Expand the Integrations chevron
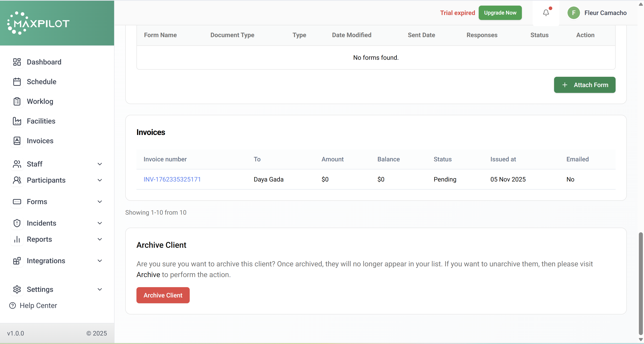The image size is (644, 344). tap(100, 261)
